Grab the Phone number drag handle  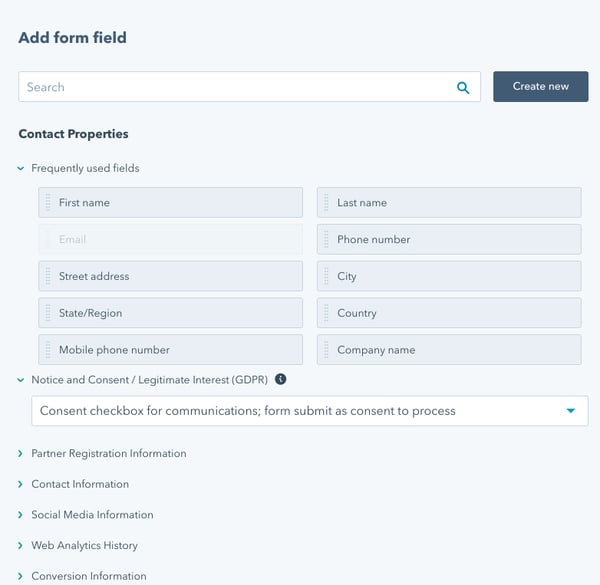coord(326,240)
